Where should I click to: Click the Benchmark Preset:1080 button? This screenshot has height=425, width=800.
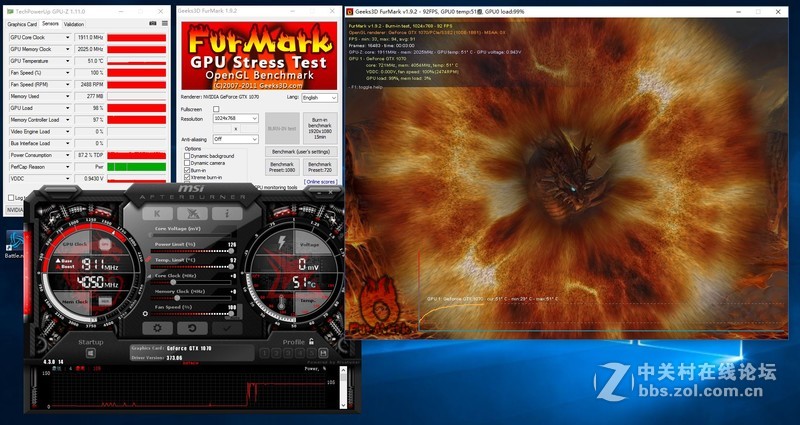click(x=283, y=166)
